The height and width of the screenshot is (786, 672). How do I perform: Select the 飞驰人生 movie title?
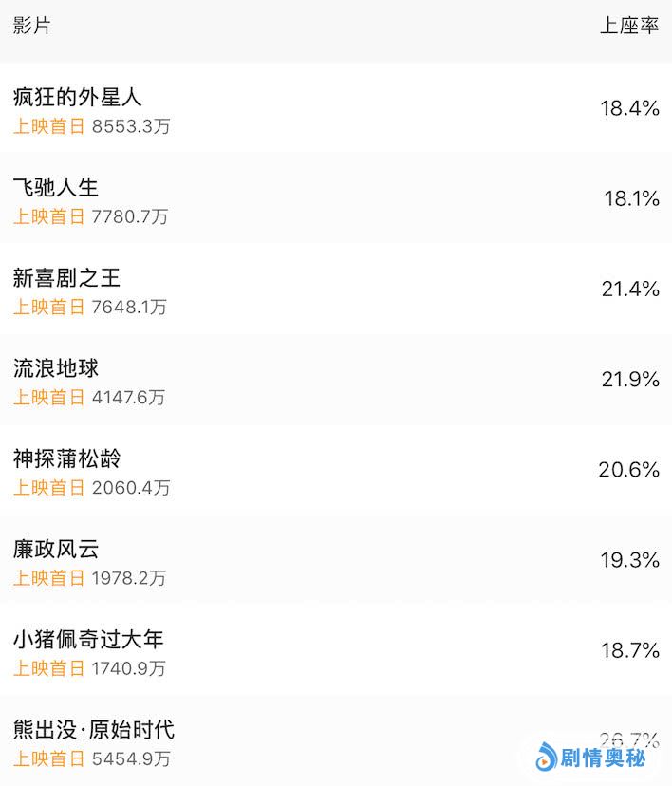click(56, 187)
